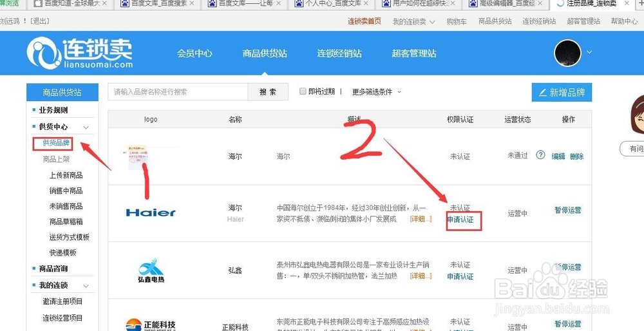The image size is (644, 331).
Task: Click 暂停运营 in the Haier row
Action: (568, 211)
